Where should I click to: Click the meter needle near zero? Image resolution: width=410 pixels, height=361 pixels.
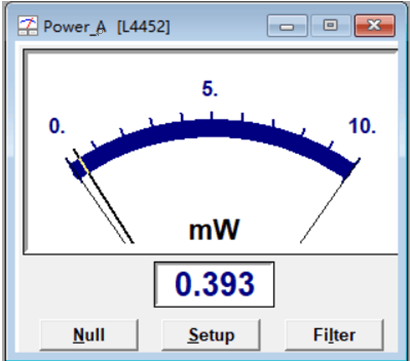coord(103,196)
